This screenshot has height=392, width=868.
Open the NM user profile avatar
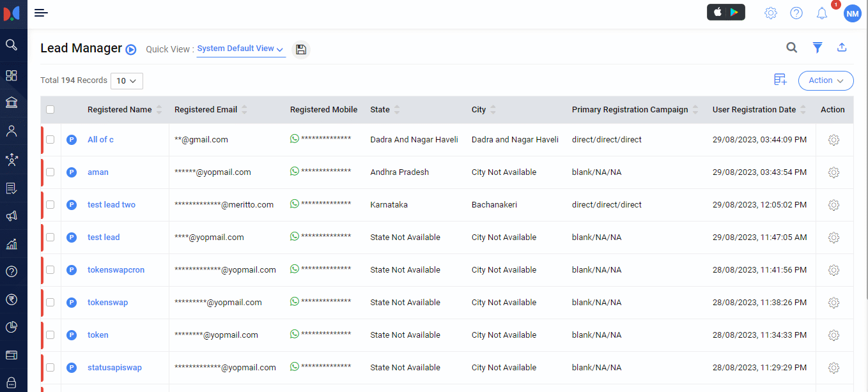852,13
